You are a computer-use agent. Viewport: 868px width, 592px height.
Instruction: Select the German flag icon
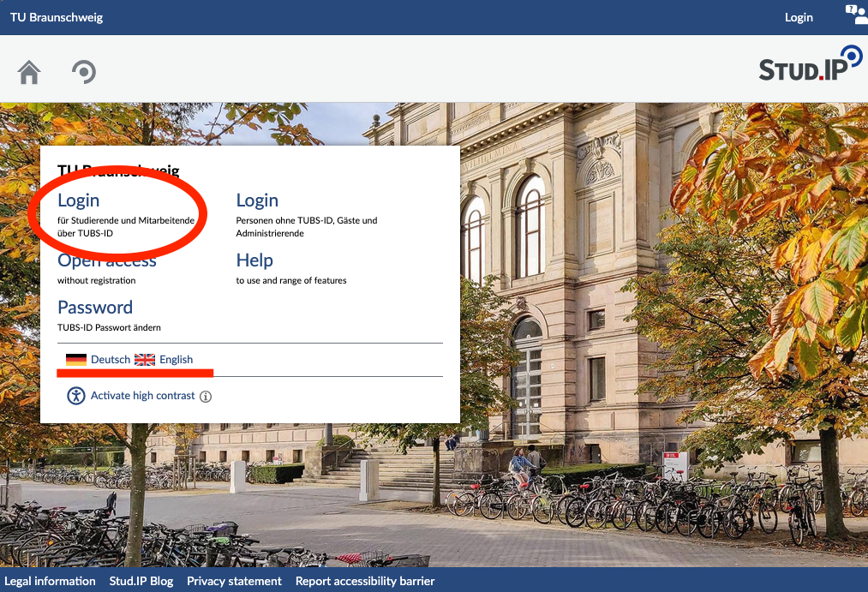(x=76, y=360)
